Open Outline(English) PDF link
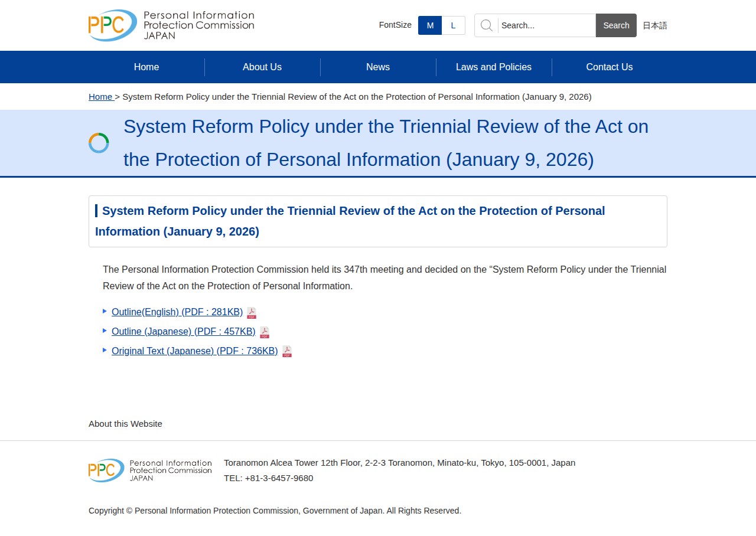This screenshot has height=536, width=756. [x=177, y=312]
